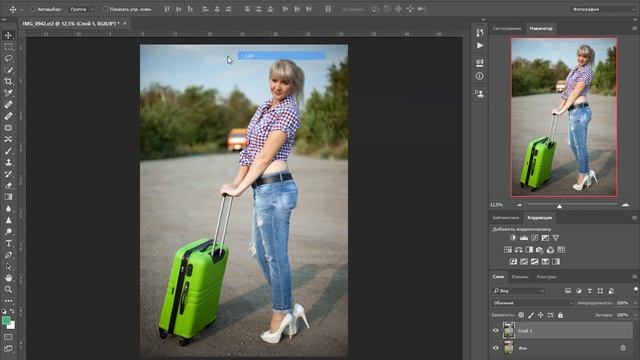Open the Обычные blend mode dropdown

[x=532, y=303]
